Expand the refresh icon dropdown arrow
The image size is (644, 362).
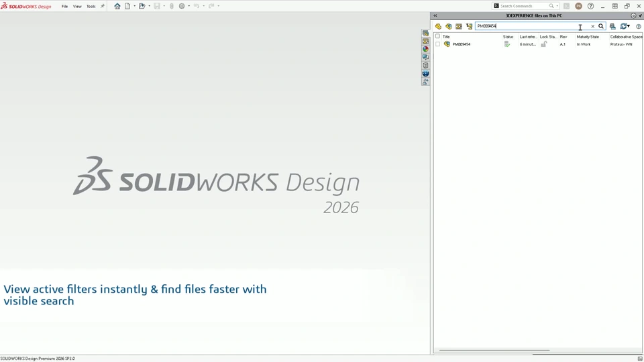pos(629,26)
